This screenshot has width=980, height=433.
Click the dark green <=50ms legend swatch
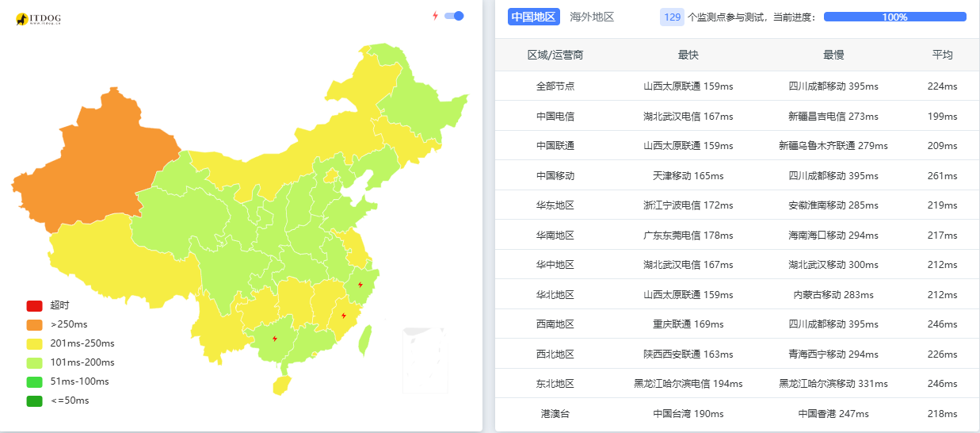(34, 400)
